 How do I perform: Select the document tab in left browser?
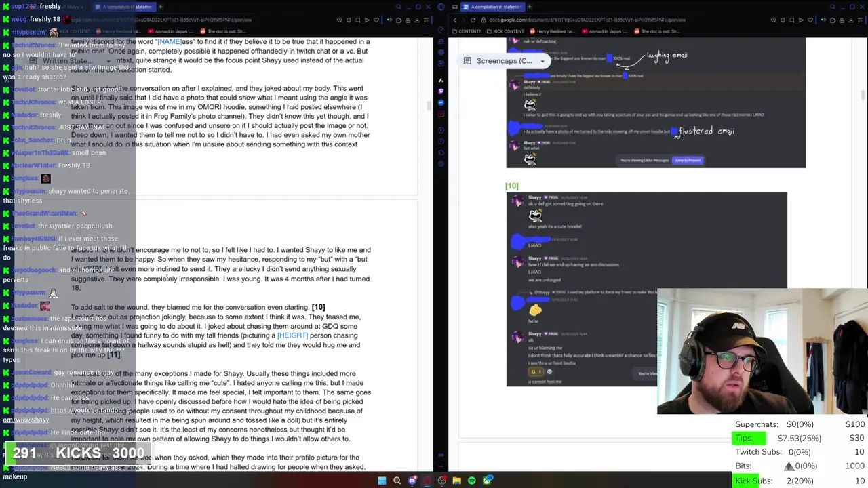[x=124, y=7]
